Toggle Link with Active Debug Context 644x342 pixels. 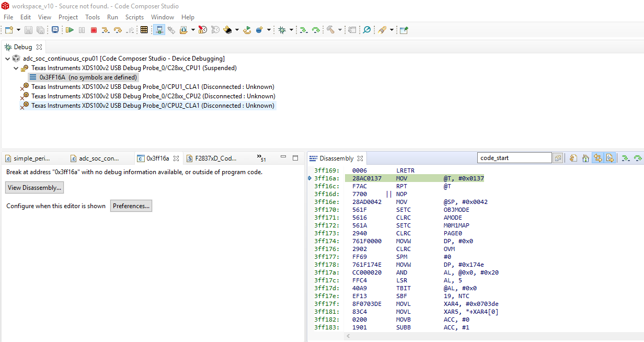(597, 158)
